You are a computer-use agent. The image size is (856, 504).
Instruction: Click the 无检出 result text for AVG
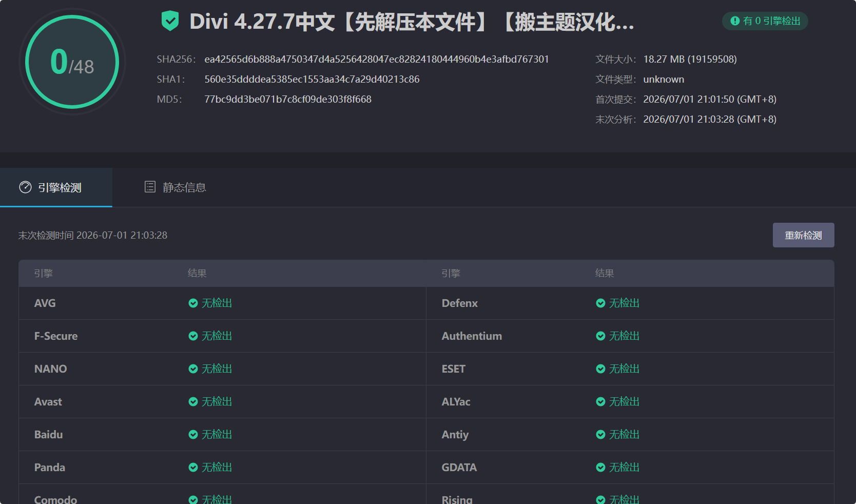217,303
